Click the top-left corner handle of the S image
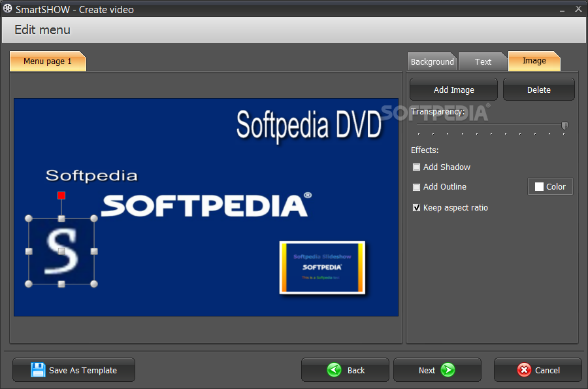 click(x=29, y=218)
